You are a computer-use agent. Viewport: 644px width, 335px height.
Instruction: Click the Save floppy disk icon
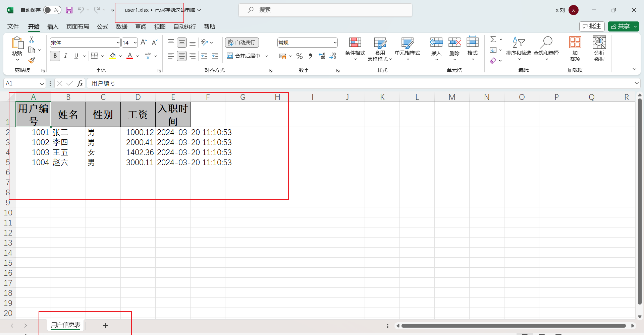pos(69,10)
